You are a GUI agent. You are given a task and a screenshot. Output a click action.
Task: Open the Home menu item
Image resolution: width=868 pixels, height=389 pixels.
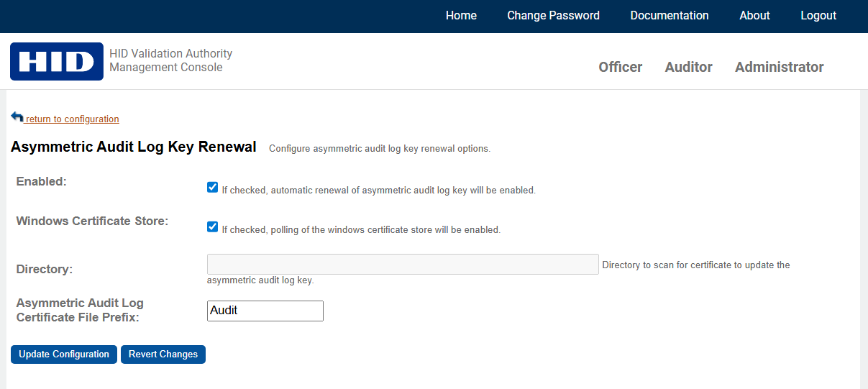(x=461, y=16)
